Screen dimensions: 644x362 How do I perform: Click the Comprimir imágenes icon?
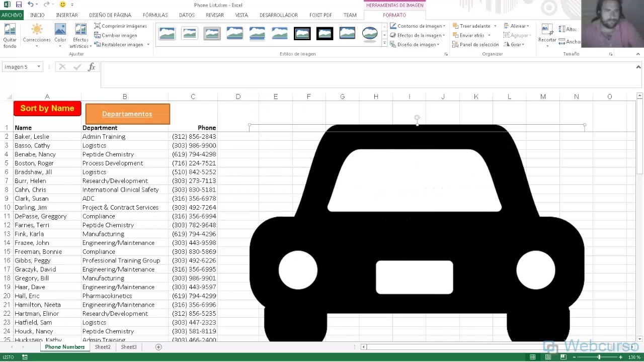[98, 26]
